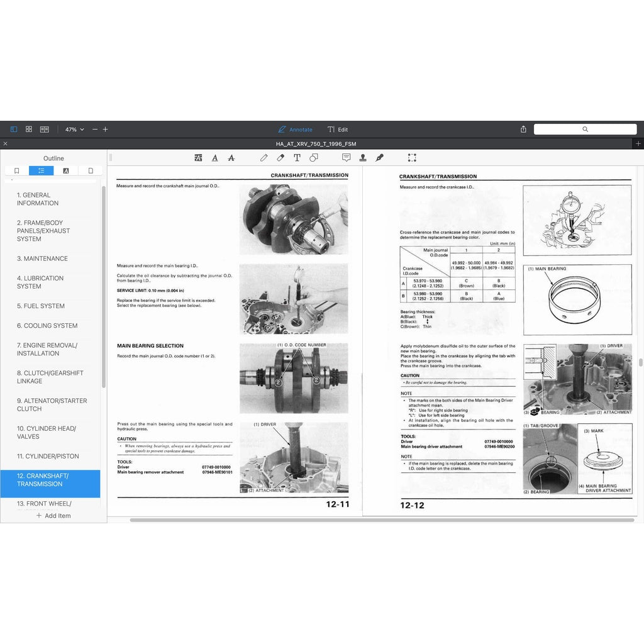
Task: Click the search field
Action: click(585, 129)
